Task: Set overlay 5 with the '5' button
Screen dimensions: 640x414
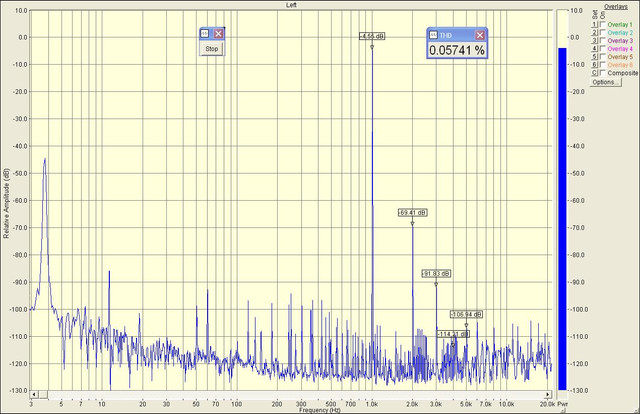Action: click(595, 57)
